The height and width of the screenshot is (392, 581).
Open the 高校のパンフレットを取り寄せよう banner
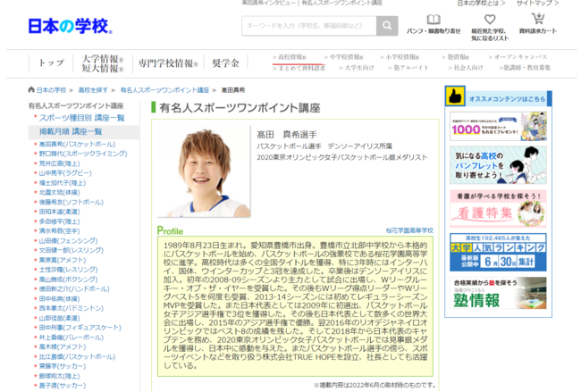(x=498, y=165)
